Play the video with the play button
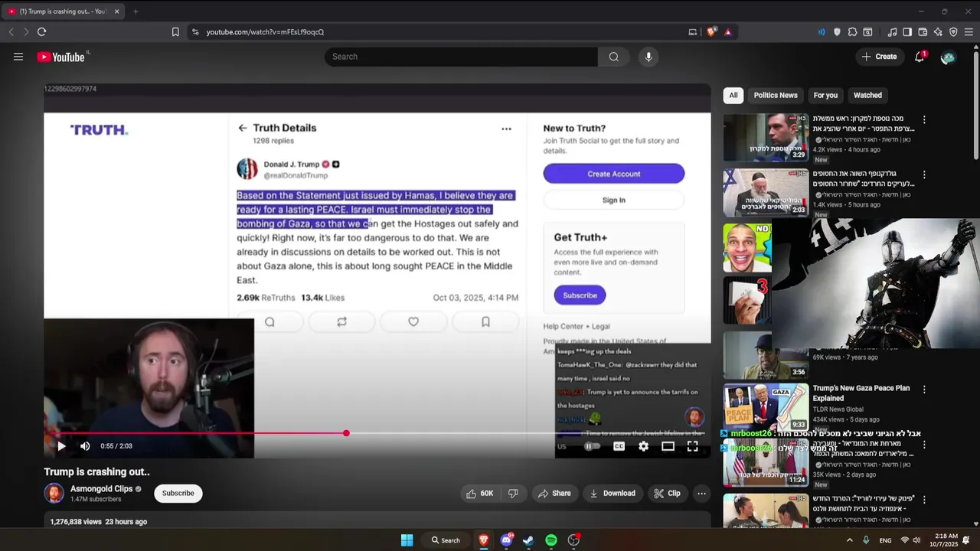Image resolution: width=980 pixels, height=551 pixels. (x=62, y=446)
